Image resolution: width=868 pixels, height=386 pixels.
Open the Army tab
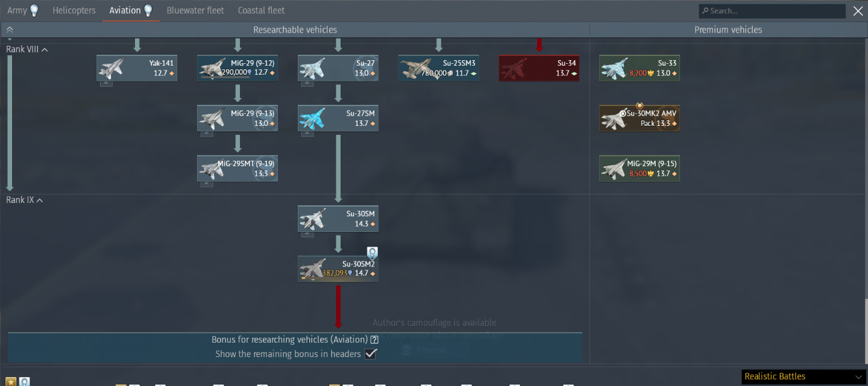(17, 10)
